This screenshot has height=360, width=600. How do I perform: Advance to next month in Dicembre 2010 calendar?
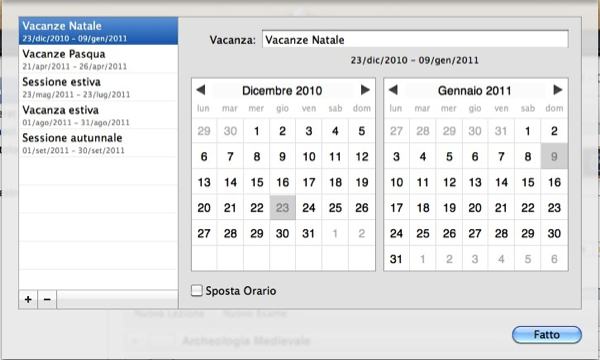point(365,90)
